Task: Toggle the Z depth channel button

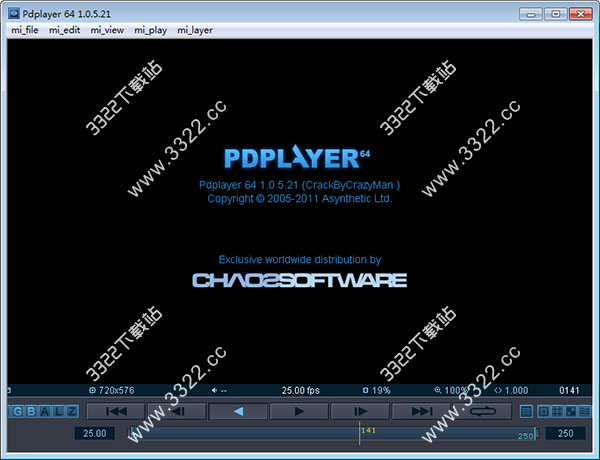Action: point(72,411)
